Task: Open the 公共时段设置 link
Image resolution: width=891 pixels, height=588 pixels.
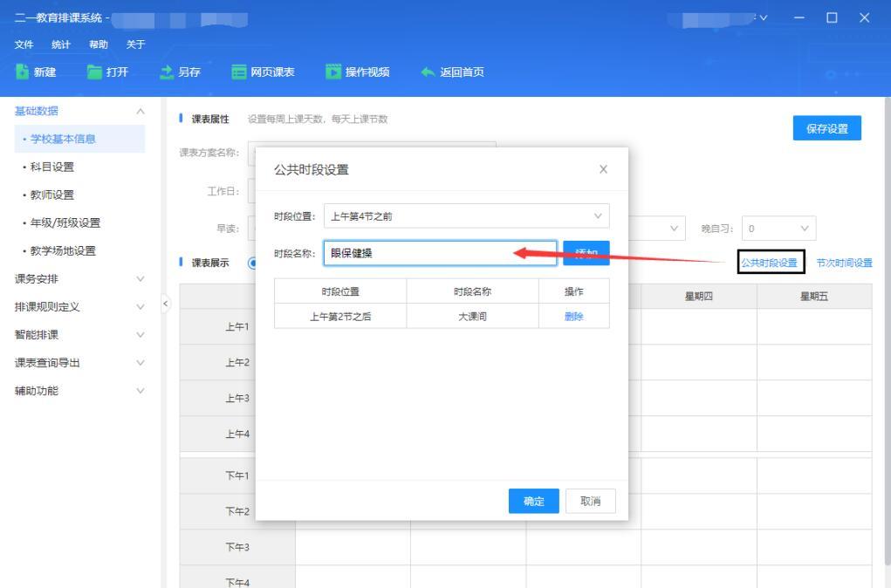Action: pyautogui.click(x=770, y=263)
